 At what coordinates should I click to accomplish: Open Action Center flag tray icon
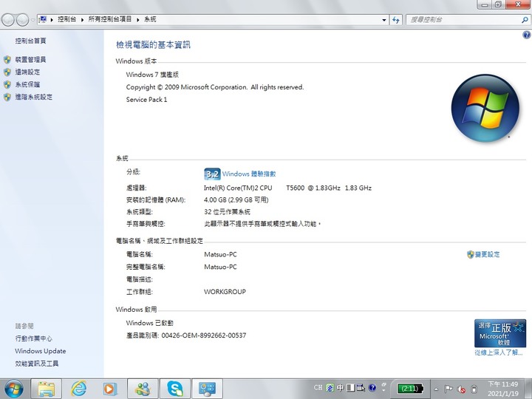pos(449,389)
